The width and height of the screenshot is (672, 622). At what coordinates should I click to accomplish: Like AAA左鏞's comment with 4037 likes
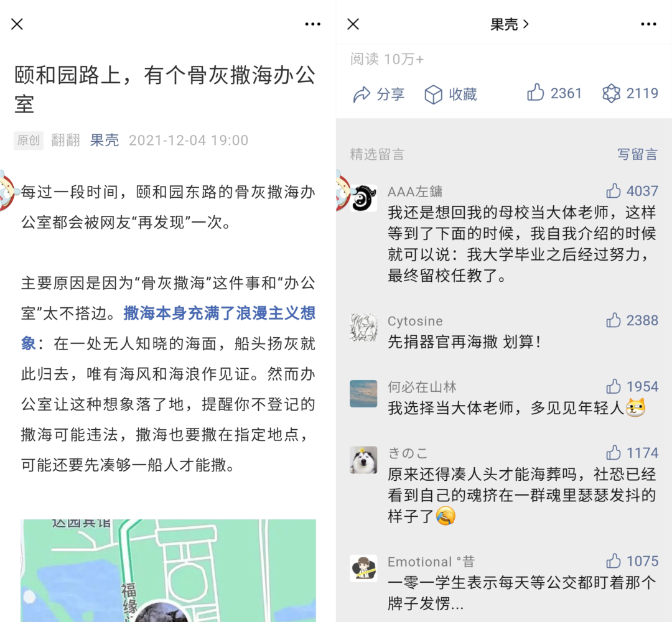[x=614, y=190]
